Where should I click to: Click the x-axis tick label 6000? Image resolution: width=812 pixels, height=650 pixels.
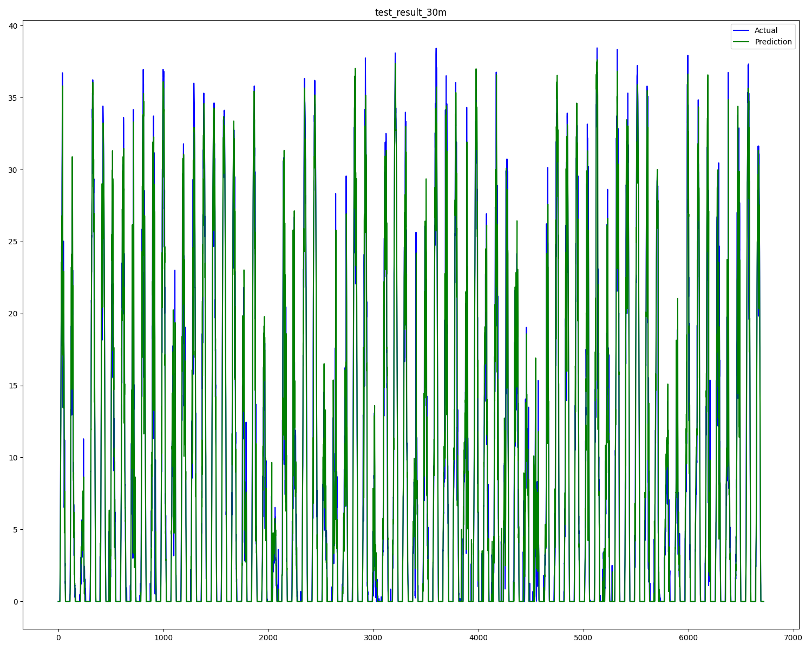(x=689, y=638)
